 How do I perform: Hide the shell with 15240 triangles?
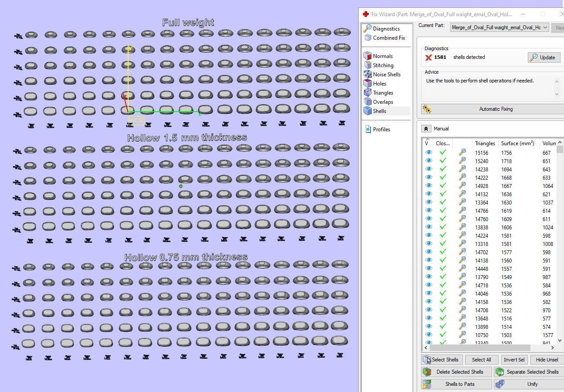429,161
